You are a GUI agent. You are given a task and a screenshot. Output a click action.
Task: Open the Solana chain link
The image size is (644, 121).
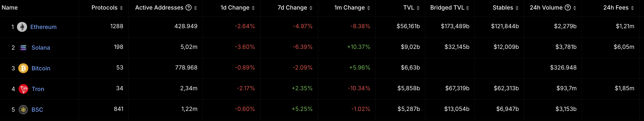pos(41,48)
